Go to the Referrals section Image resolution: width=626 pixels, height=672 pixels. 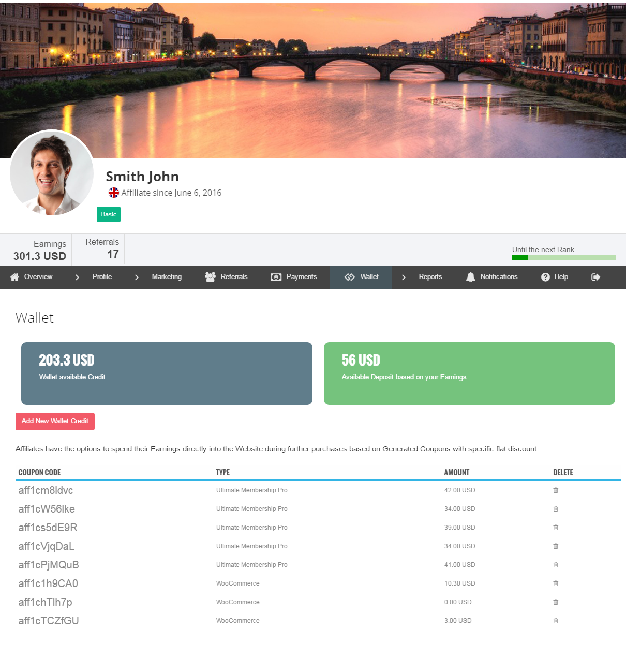click(234, 277)
